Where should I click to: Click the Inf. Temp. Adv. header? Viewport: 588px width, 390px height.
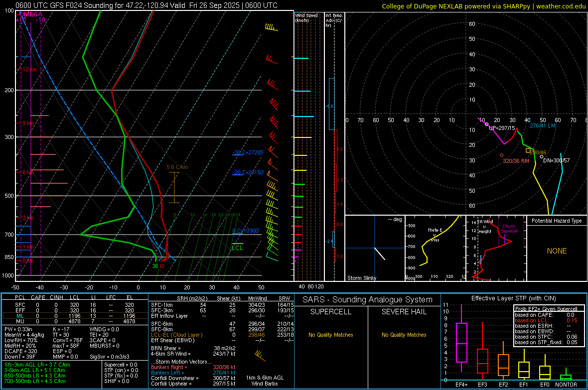pyautogui.click(x=334, y=20)
